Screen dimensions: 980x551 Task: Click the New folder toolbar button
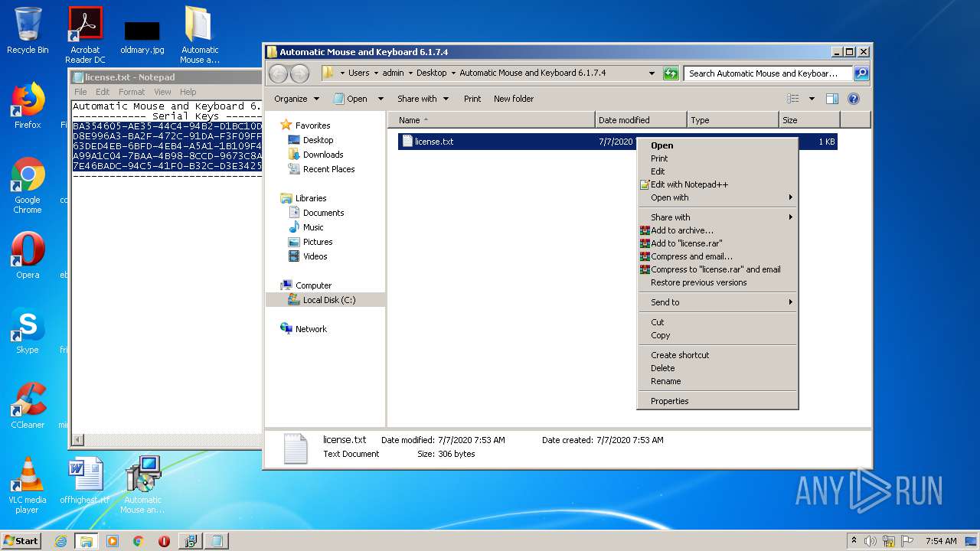514,99
